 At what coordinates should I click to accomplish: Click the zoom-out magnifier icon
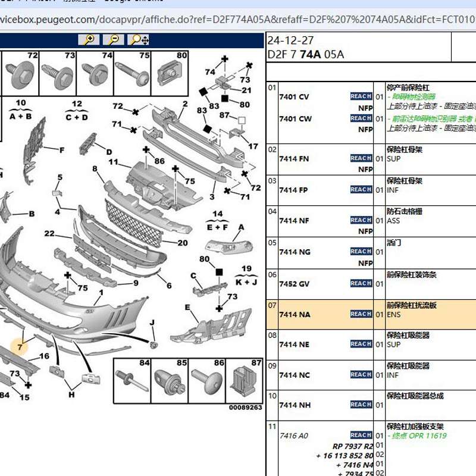click(x=114, y=40)
